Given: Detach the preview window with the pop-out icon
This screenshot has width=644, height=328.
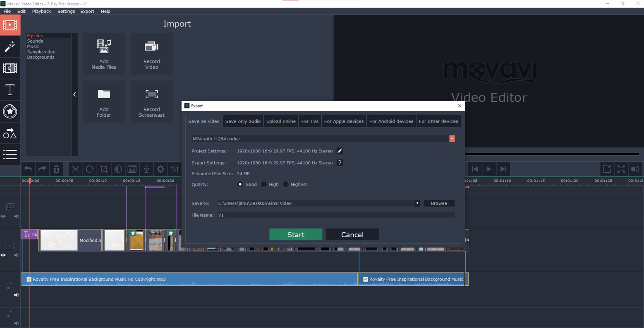Looking at the screenshot, I should 607,169.
